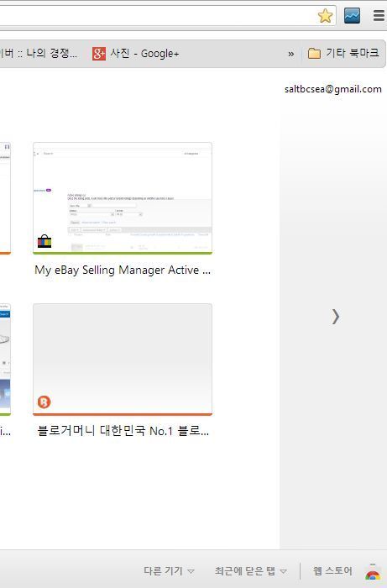
Task: Open the 기타 북마크 folder
Action: pyautogui.click(x=343, y=53)
